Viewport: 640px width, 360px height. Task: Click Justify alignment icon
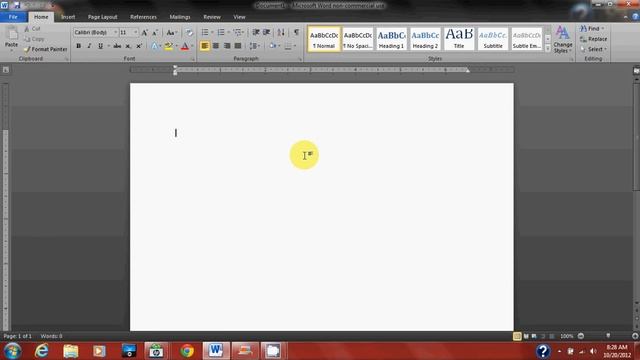[x=238, y=46]
